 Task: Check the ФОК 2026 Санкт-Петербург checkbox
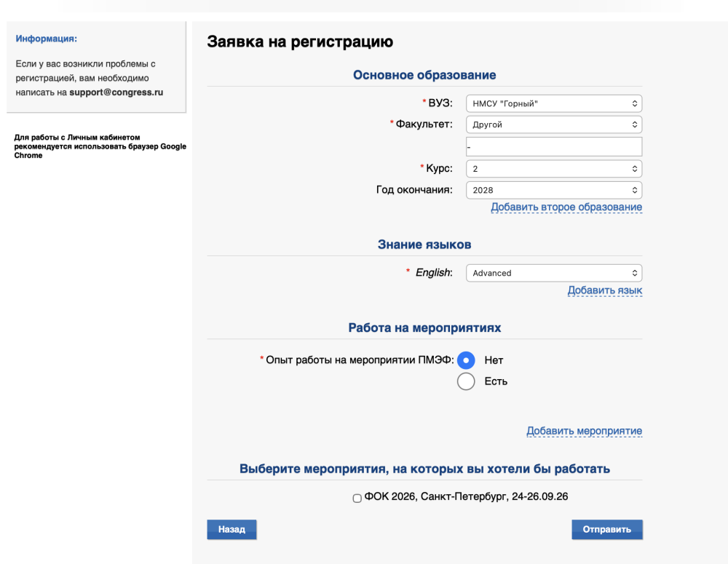(357, 498)
